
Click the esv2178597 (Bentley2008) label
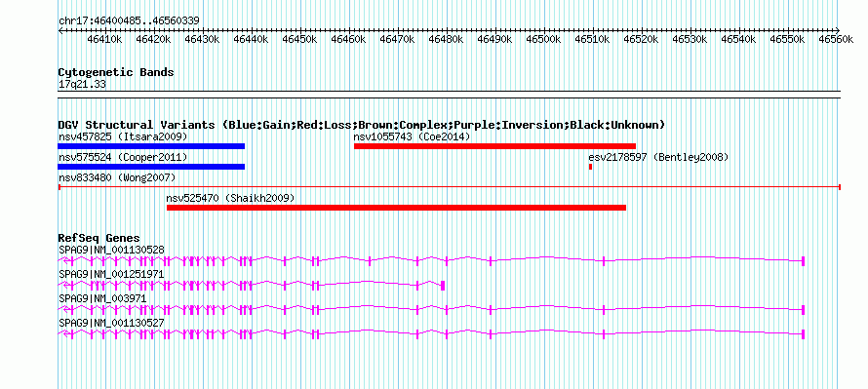coord(658,157)
